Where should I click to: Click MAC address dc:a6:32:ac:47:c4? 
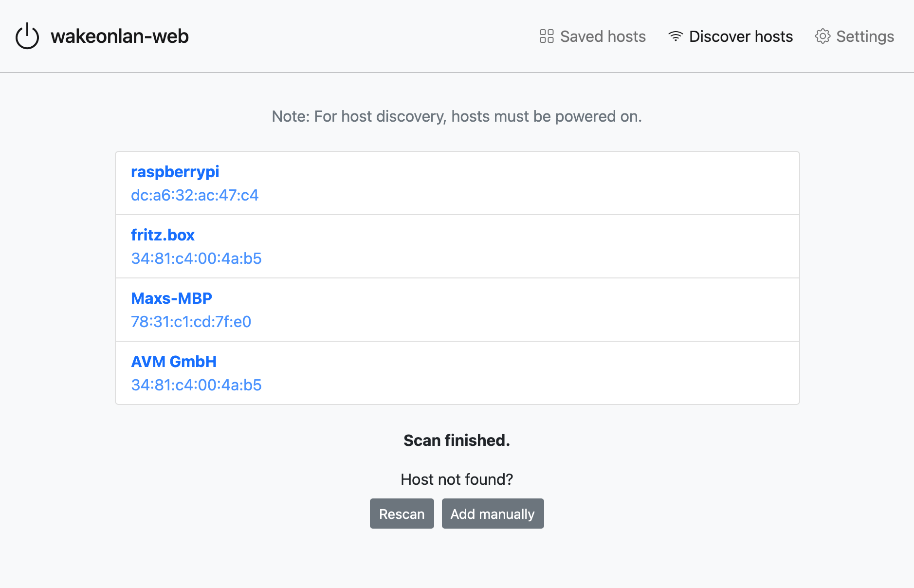click(x=195, y=195)
